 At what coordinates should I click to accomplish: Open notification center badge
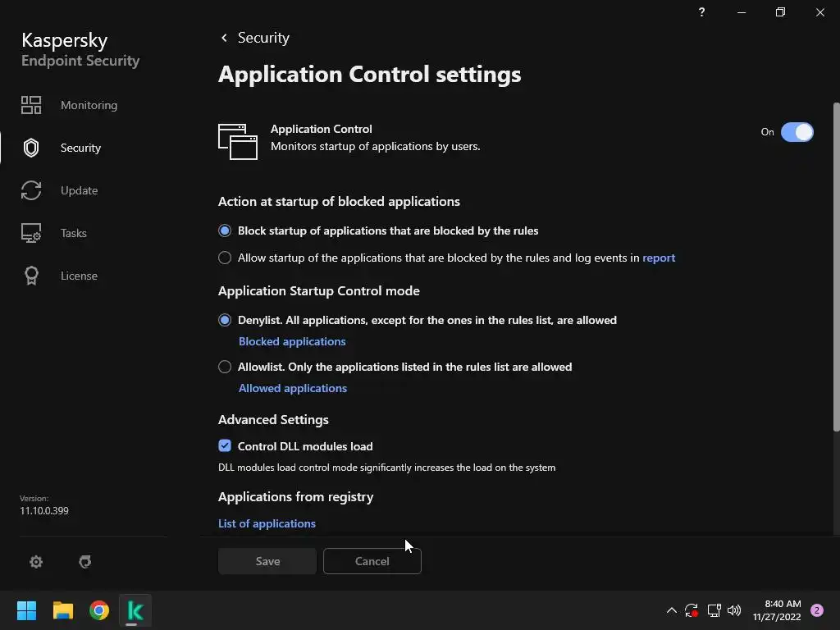click(817, 610)
